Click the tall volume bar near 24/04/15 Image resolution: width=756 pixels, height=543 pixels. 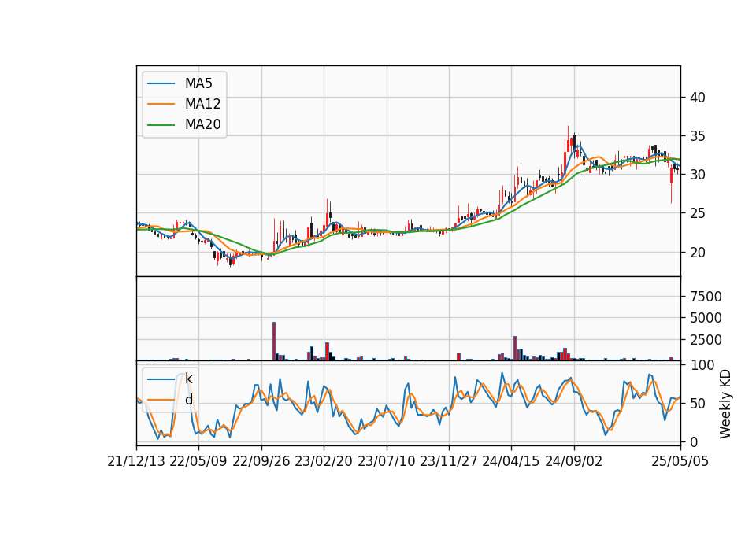click(515, 349)
